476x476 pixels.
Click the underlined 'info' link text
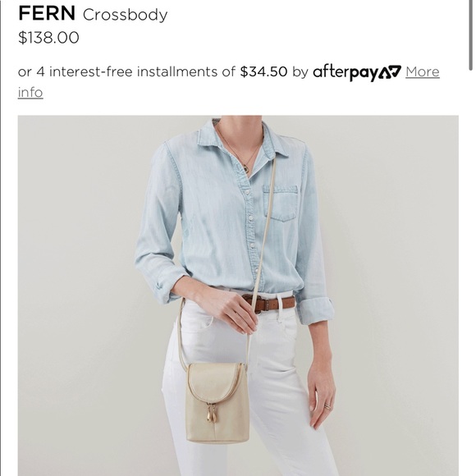point(30,93)
